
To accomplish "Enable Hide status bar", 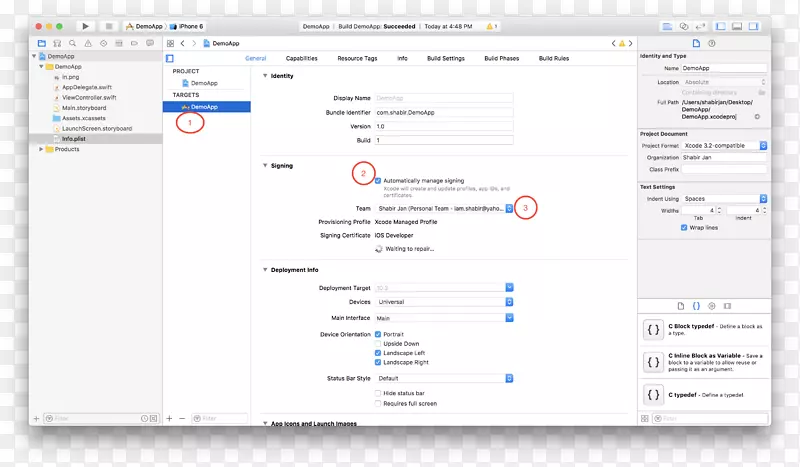I will pos(378,393).
